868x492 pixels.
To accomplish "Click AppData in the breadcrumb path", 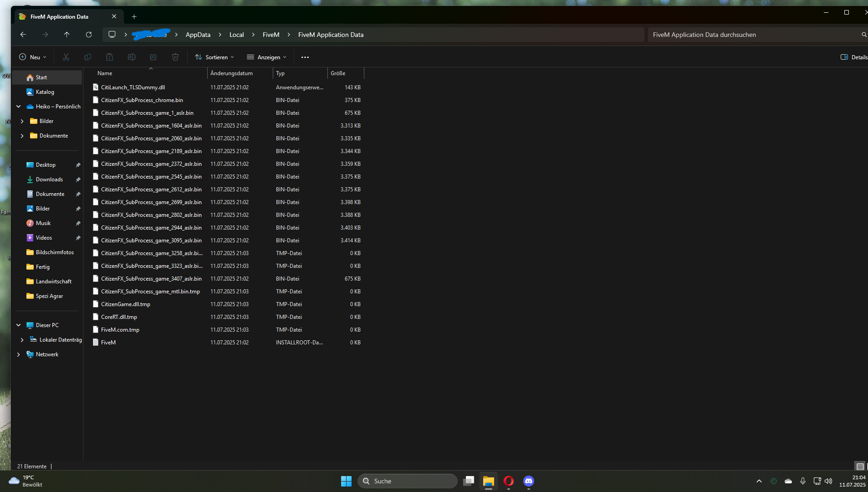I will [x=198, y=34].
